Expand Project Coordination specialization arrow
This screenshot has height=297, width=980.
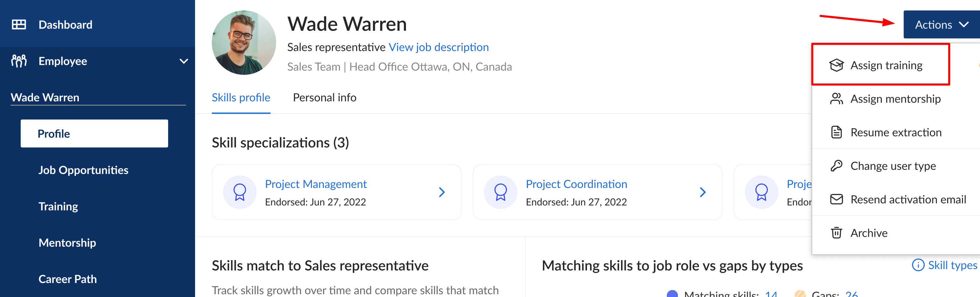point(703,192)
